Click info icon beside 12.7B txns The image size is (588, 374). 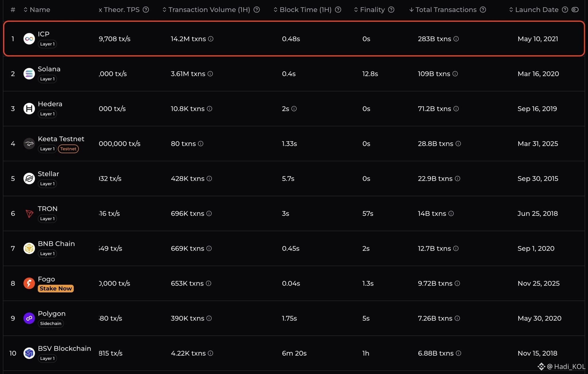456,248
